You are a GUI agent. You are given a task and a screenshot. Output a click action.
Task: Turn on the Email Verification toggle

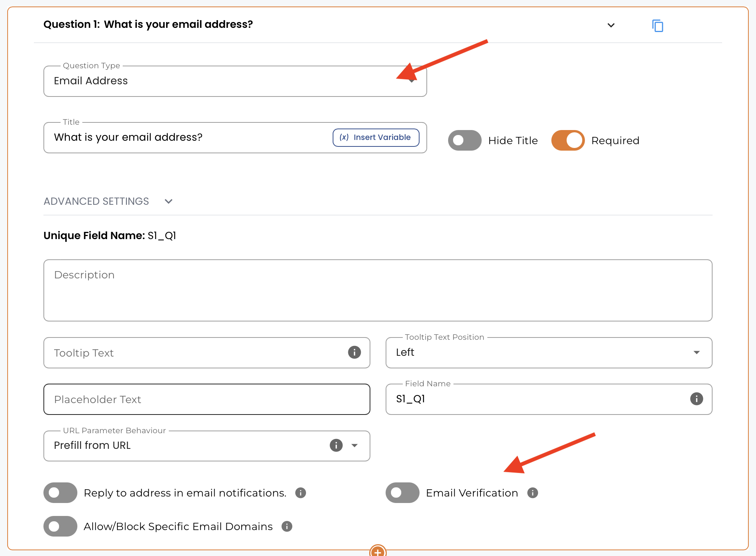coord(402,493)
